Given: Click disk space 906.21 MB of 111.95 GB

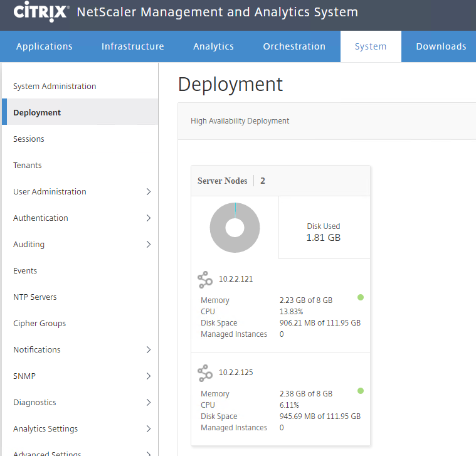Looking at the screenshot, I should pos(320,323).
